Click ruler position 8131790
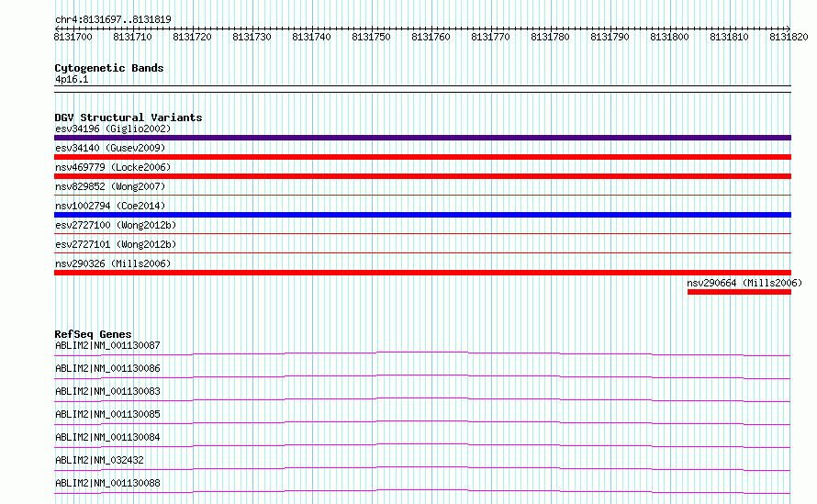This screenshot has height=504, width=817. point(610,37)
